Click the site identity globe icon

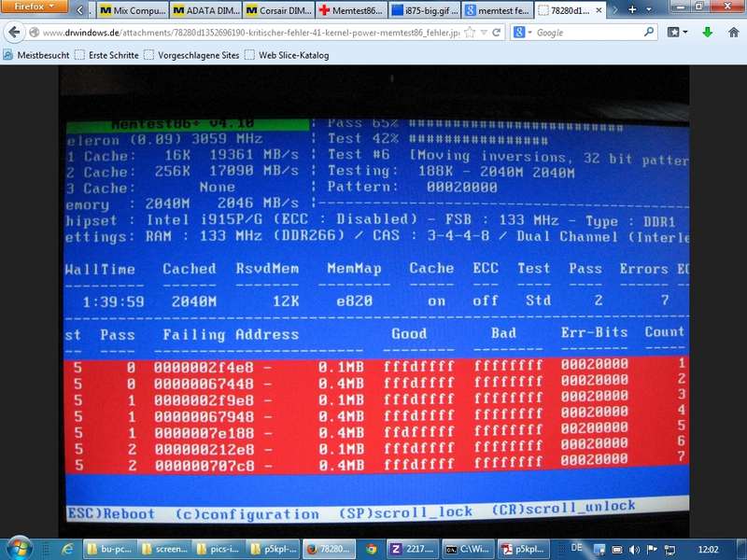click(34, 33)
